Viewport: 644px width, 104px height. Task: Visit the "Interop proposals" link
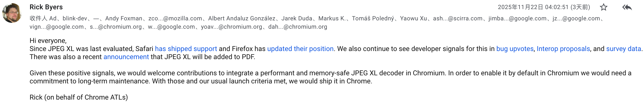tap(563, 49)
